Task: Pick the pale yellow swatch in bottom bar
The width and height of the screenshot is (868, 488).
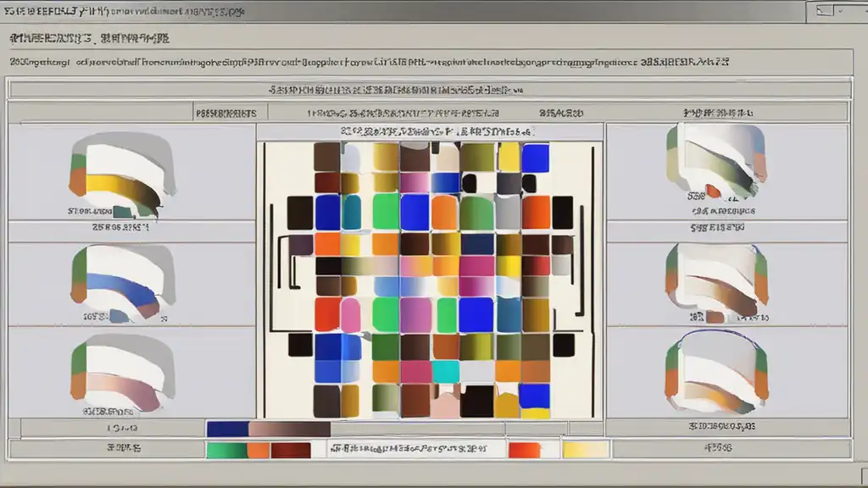Action: pyautogui.click(x=585, y=450)
